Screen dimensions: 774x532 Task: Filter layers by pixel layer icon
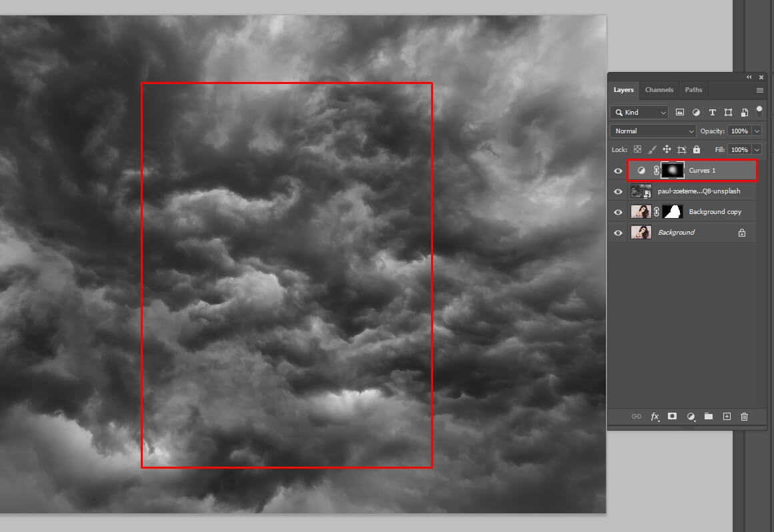[x=680, y=113]
